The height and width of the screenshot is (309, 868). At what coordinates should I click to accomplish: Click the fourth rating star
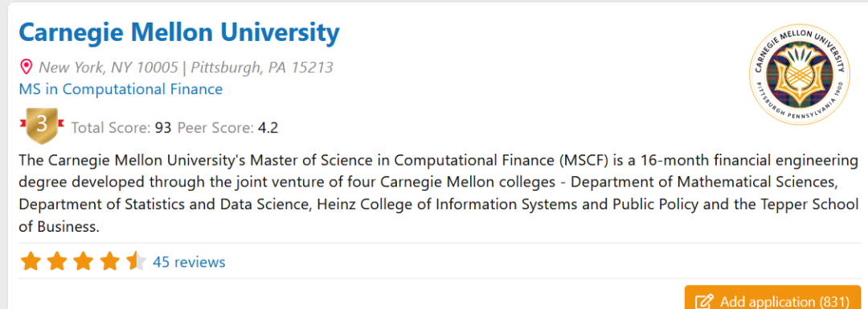[x=109, y=262]
